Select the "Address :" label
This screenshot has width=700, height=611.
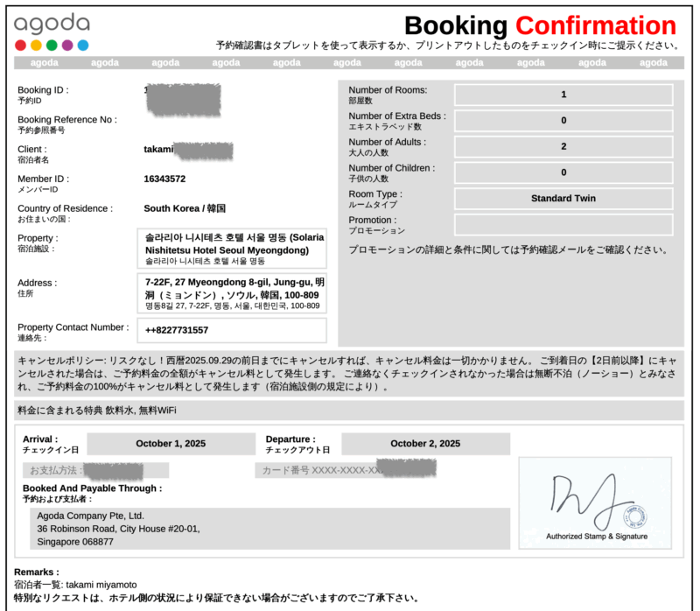(x=38, y=283)
